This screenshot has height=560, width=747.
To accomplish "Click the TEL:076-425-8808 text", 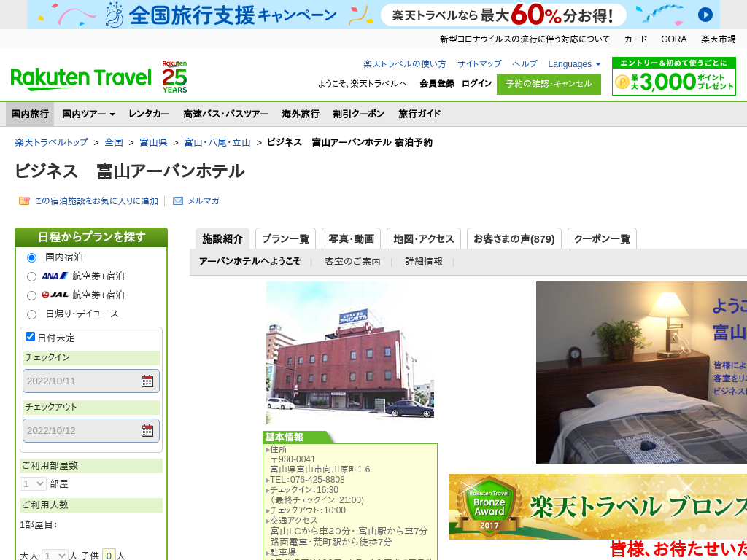I will pos(307,480).
